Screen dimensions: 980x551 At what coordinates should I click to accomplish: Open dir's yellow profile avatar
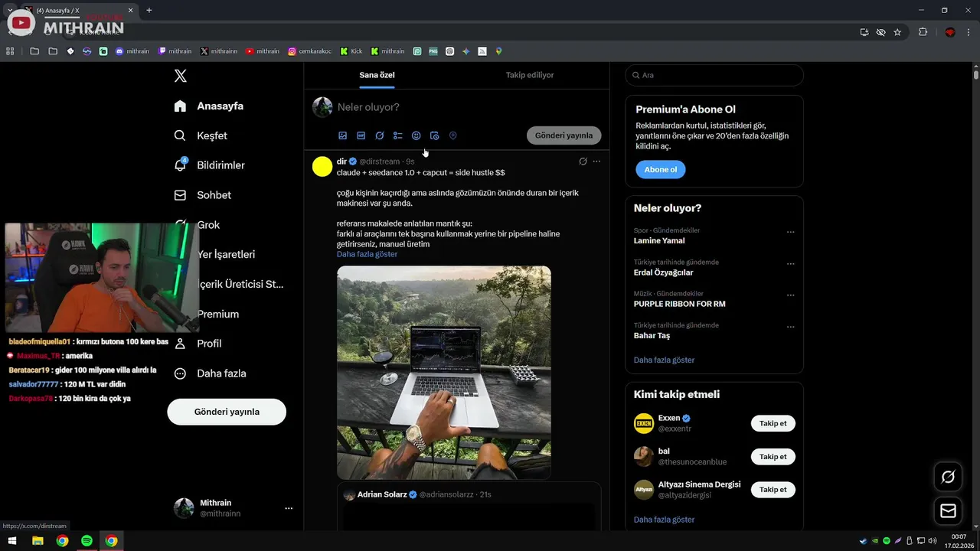(322, 166)
